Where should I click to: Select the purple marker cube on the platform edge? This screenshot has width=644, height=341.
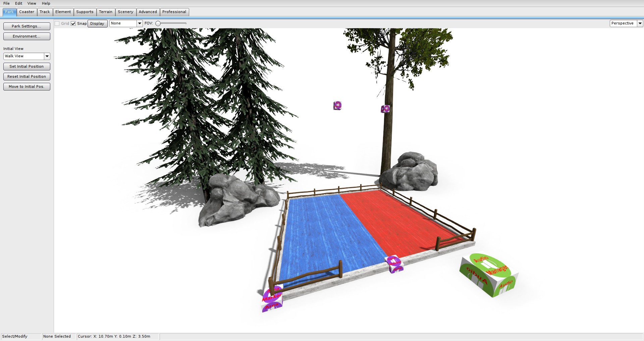click(394, 264)
